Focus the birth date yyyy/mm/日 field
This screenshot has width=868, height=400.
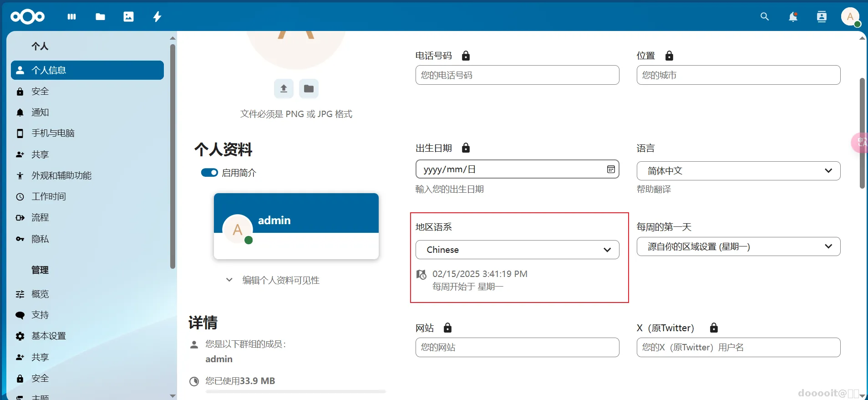click(x=517, y=169)
